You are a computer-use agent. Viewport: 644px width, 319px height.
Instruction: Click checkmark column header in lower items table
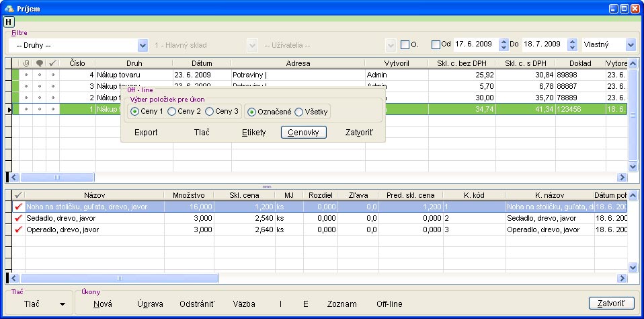18,195
